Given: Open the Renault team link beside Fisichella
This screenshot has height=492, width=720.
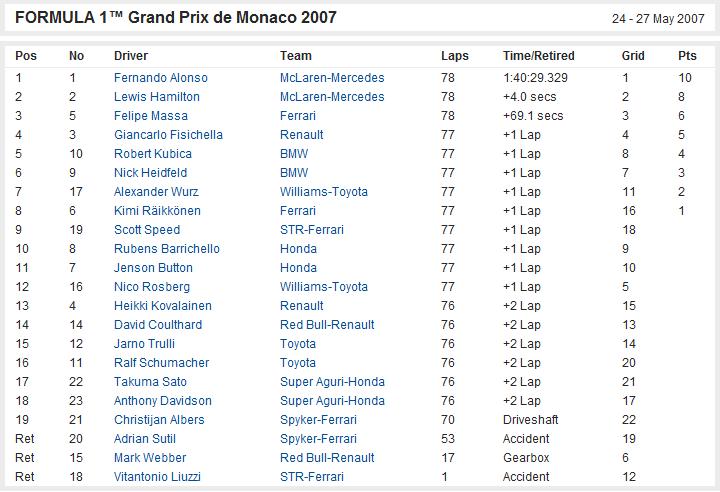Looking at the screenshot, I should [x=301, y=135].
